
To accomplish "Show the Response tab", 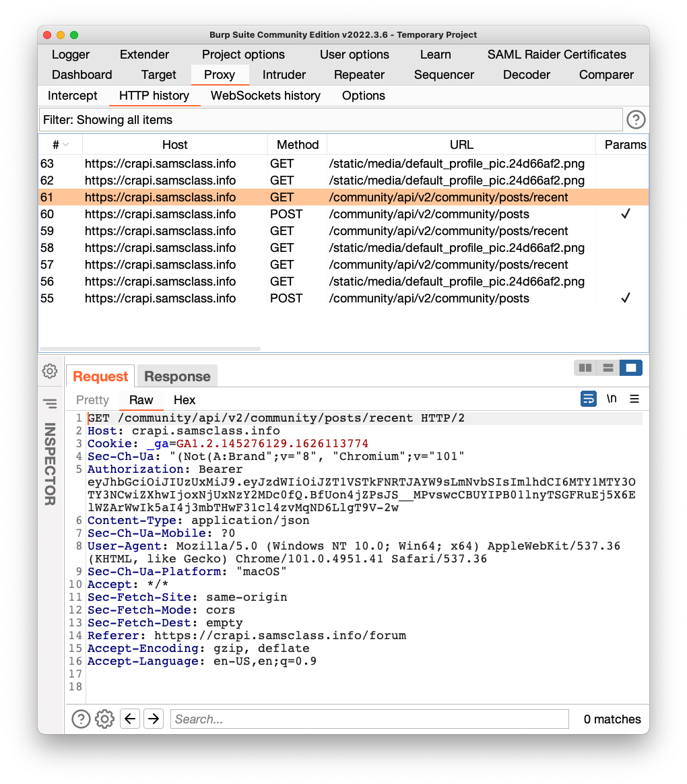I will 177,376.
